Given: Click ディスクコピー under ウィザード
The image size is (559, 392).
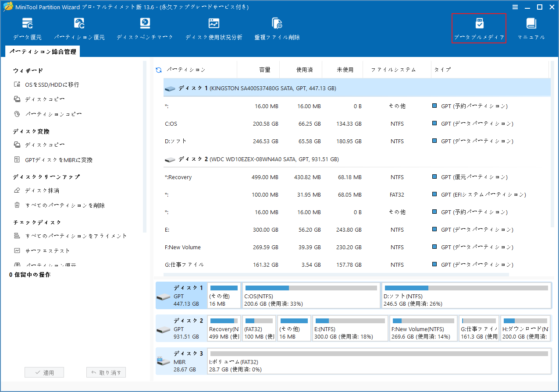Looking at the screenshot, I should (x=39, y=99).
